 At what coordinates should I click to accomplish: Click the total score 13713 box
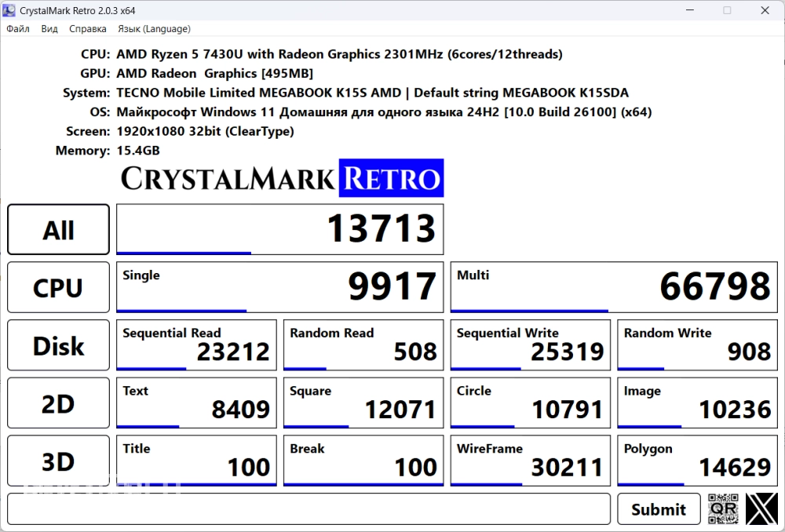pos(279,229)
